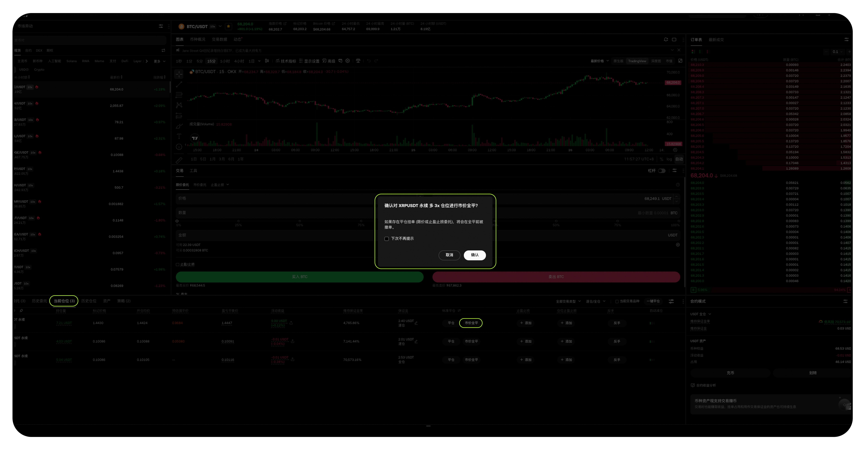Open the 工具 tab
This screenshot has width=868, height=450.
193,171
